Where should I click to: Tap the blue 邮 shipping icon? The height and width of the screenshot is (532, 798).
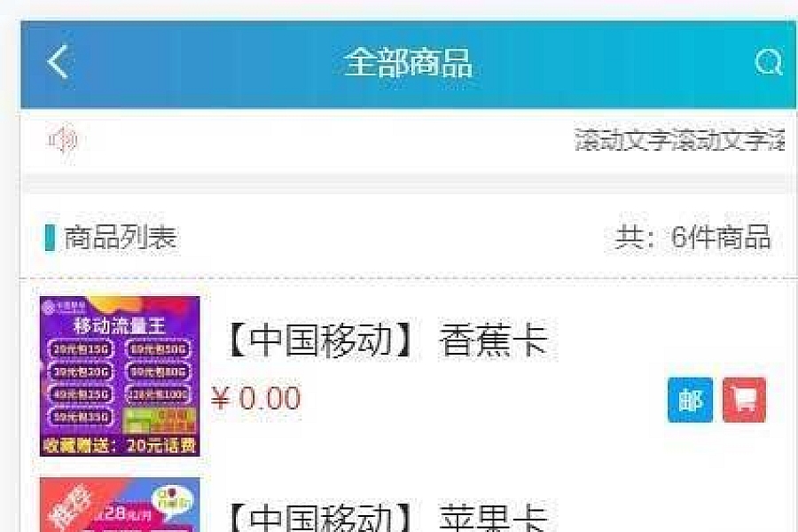(x=690, y=400)
